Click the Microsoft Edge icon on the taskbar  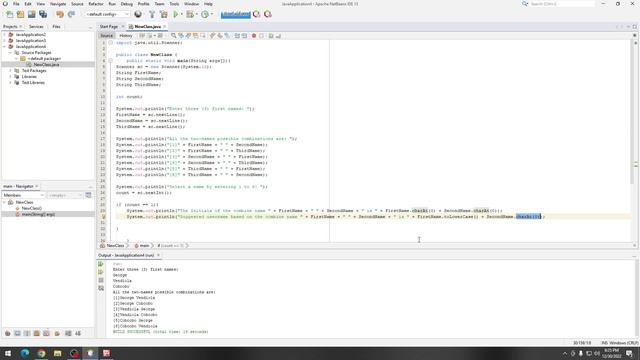25,353
